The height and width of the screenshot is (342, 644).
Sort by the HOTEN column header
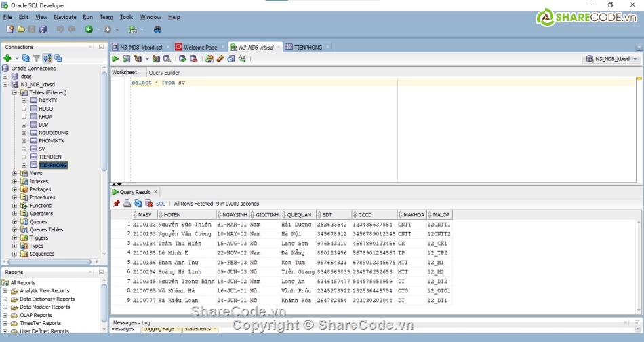click(x=187, y=215)
